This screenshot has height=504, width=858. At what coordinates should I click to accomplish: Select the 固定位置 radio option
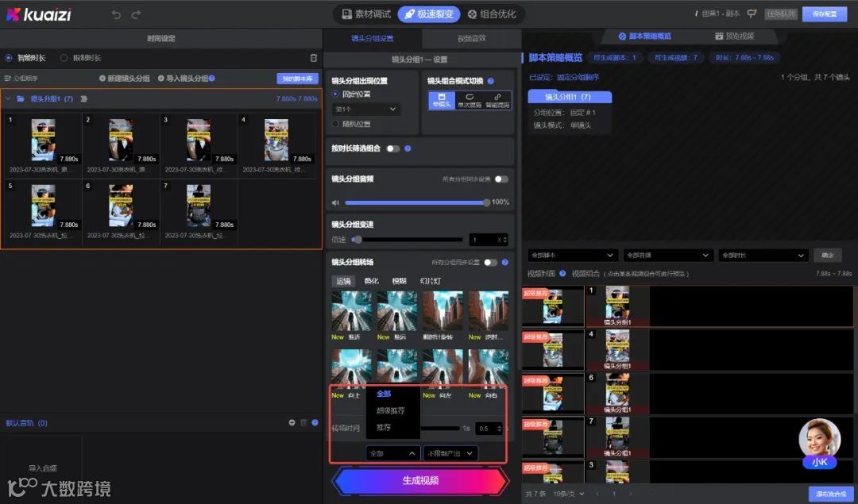[335, 94]
